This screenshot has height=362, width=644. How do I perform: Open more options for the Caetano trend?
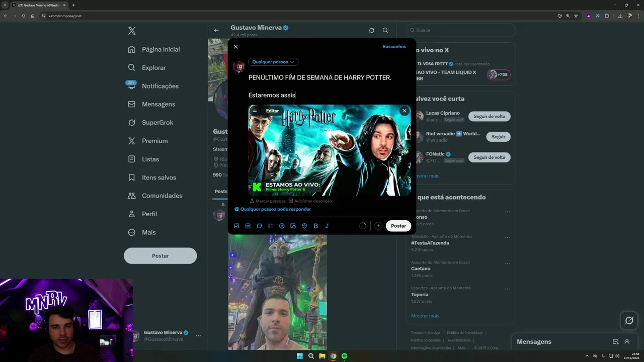pos(507,263)
